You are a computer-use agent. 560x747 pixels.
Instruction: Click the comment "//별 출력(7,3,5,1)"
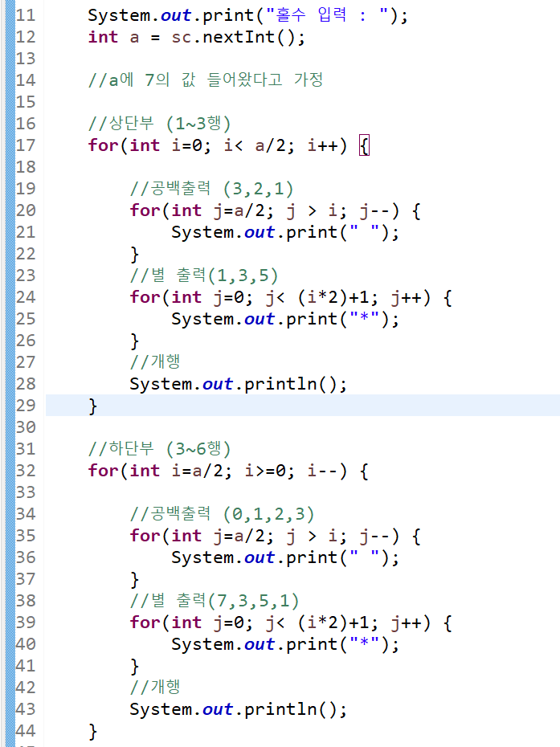tap(215, 601)
